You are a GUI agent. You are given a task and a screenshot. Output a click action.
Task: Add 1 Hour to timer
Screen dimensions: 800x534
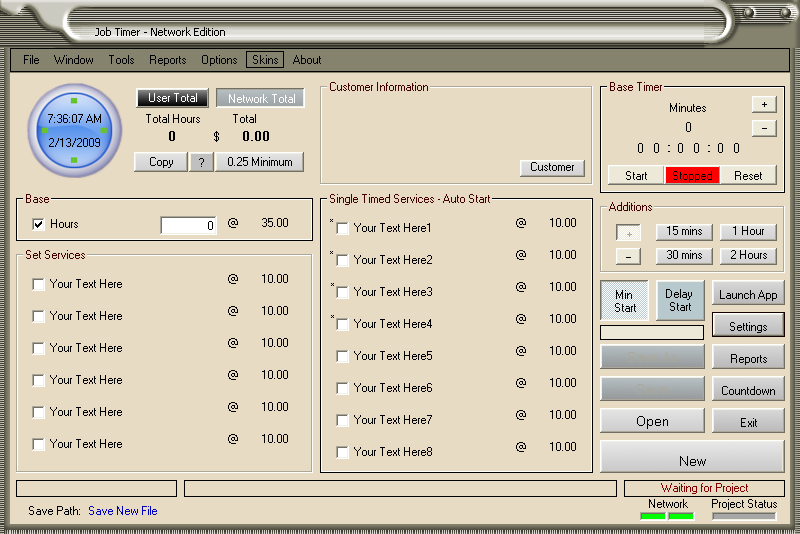(x=748, y=232)
